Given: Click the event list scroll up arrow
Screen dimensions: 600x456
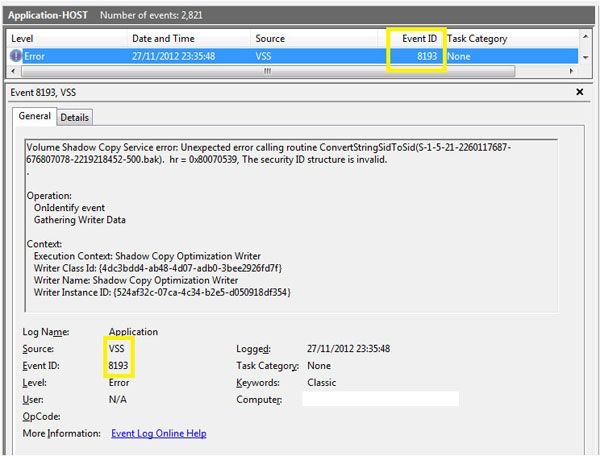Looking at the screenshot, I should [x=585, y=36].
